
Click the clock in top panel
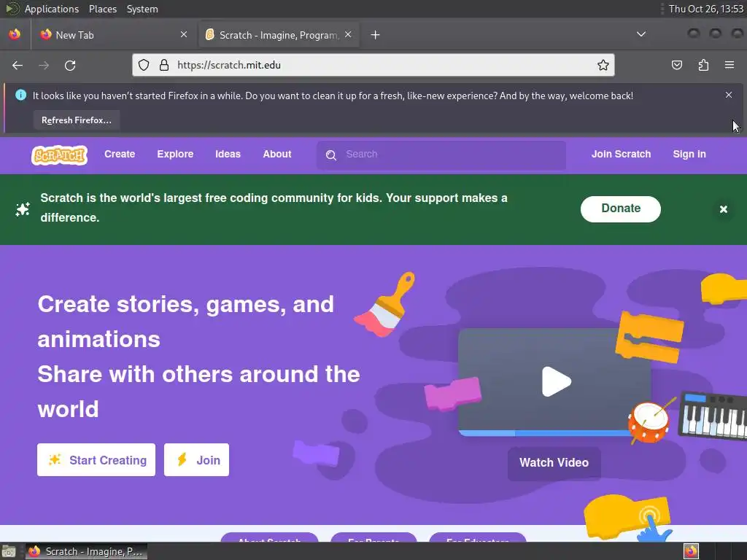coord(706,9)
